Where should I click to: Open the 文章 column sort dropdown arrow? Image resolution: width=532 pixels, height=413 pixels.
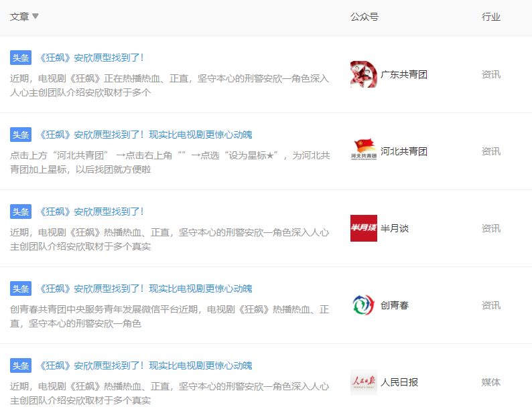pos(36,17)
